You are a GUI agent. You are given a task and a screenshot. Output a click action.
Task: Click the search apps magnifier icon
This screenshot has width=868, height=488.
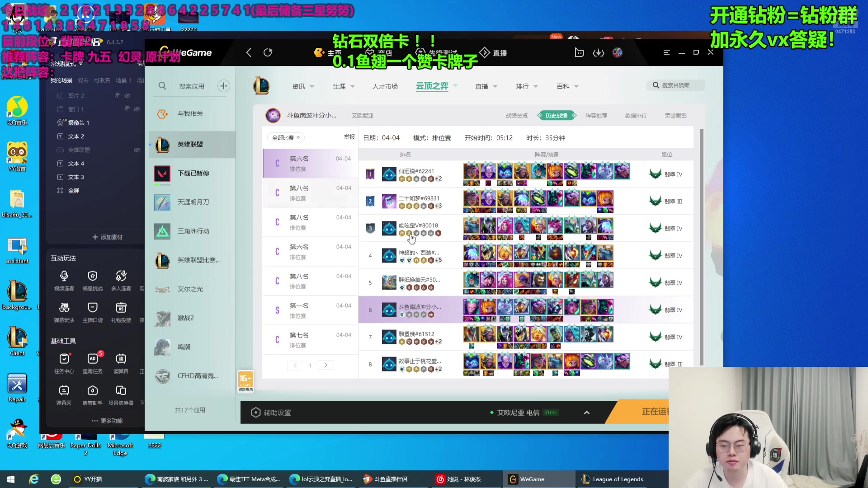click(162, 86)
